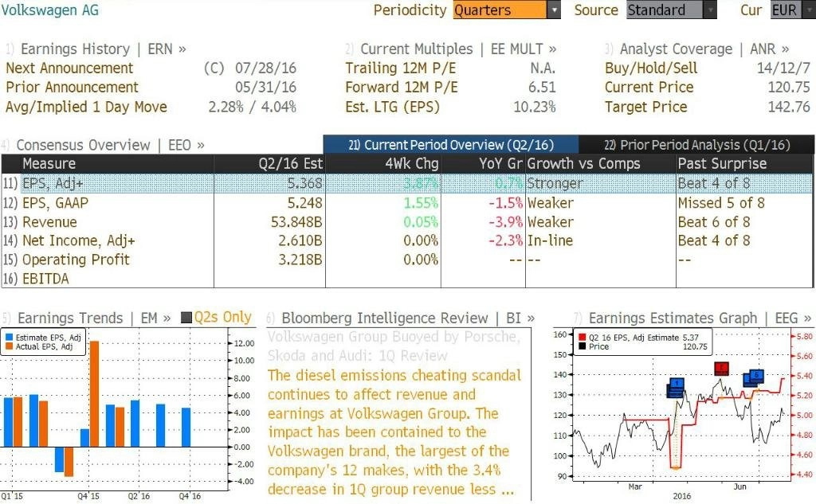The height and width of the screenshot is (504, 816).
Task: Click the Prior Announcement date 05/31/16
Action: (x=265, y=88)
